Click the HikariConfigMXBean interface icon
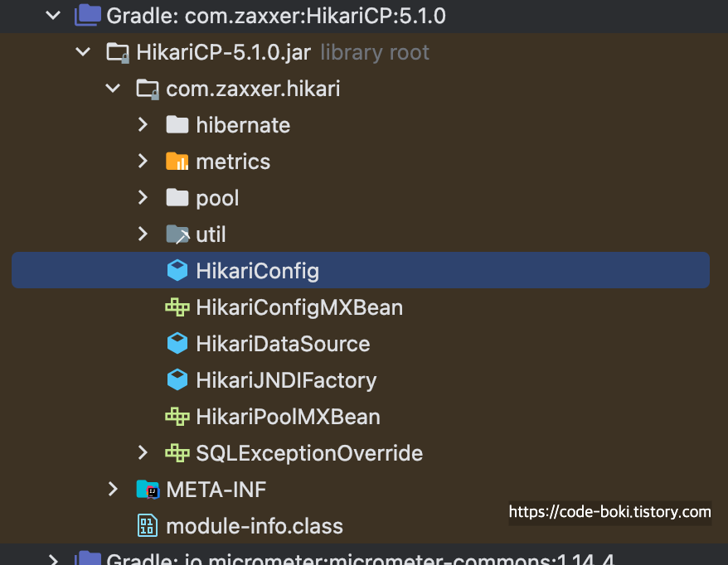 (177, 307)
